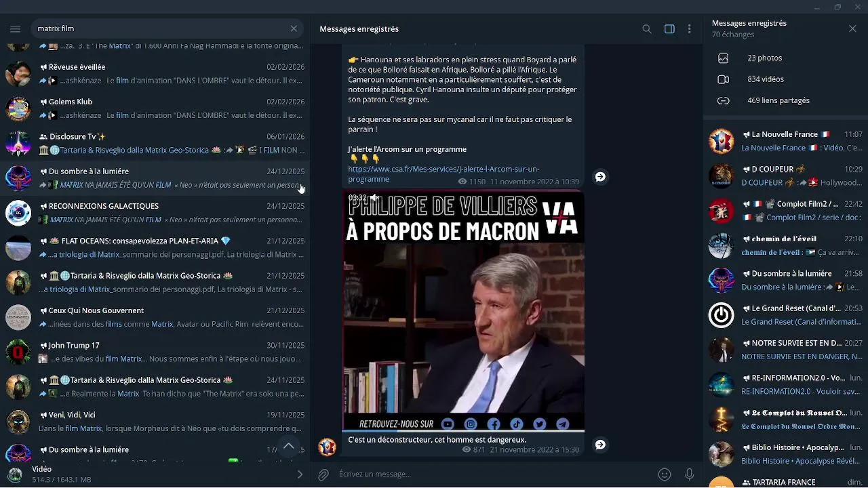Click the John Trump 17 avatar

pyautogui.click(x=18, y=352)
